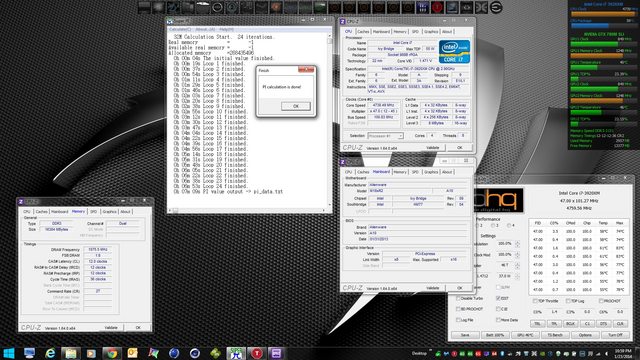Image resolution: width=640 pixels, height=360 pixels.
Task: Click the Modulation value stepper arrows
Action: click(518, 244)
